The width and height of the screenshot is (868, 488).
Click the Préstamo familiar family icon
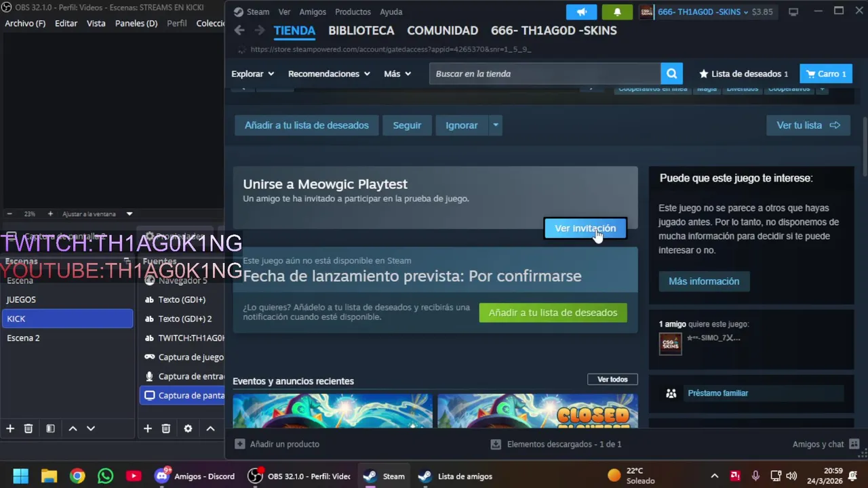click(x=671, y=393)
